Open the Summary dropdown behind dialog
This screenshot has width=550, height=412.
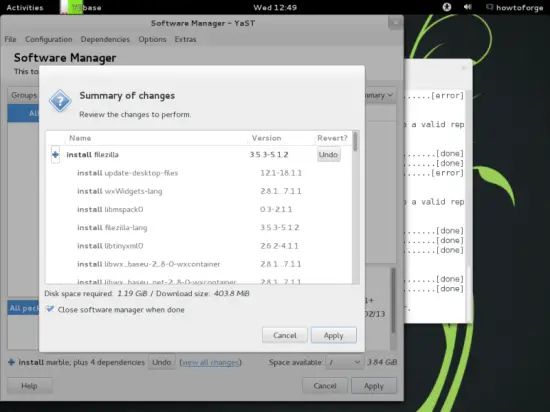click(x=381, y=95)
